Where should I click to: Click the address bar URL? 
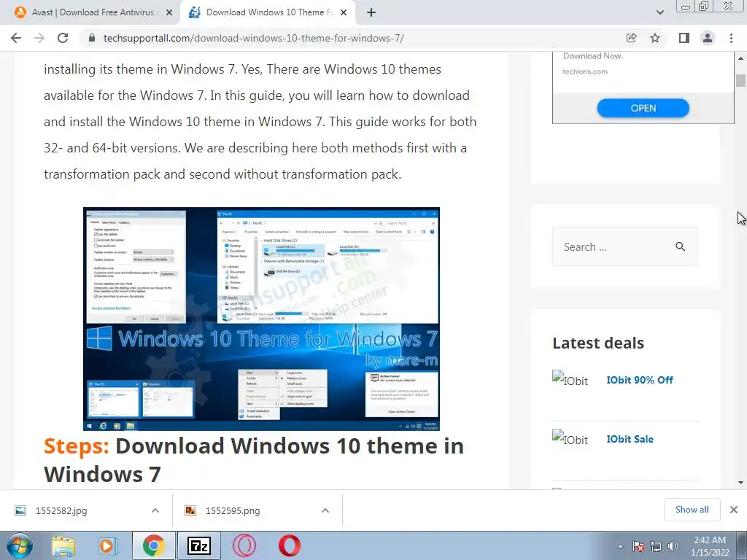(254, 38)
